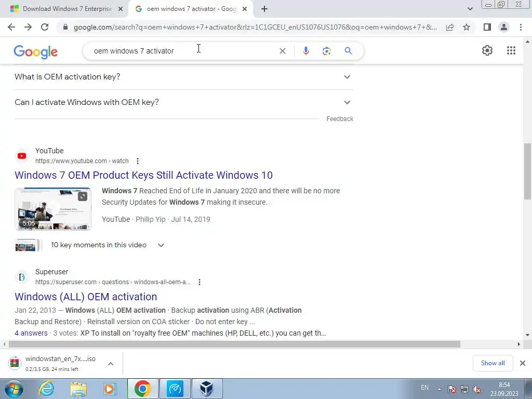Launch Internet Explorer from the taskbar

tap(46, 389)
